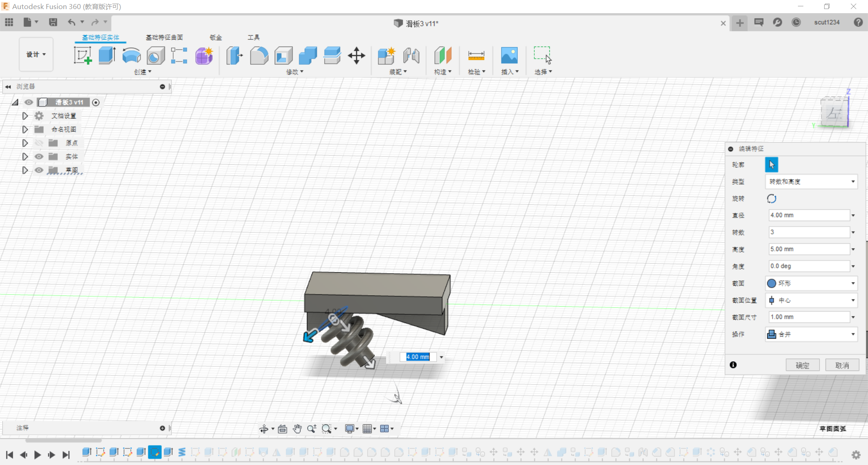
Task: Expand the 注释 comments panel
Action: 162,428
